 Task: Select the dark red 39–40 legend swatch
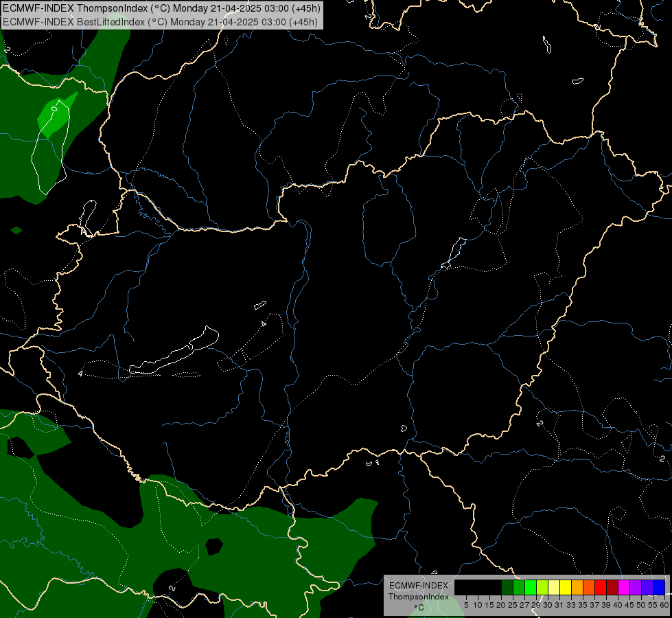(612, 587)
